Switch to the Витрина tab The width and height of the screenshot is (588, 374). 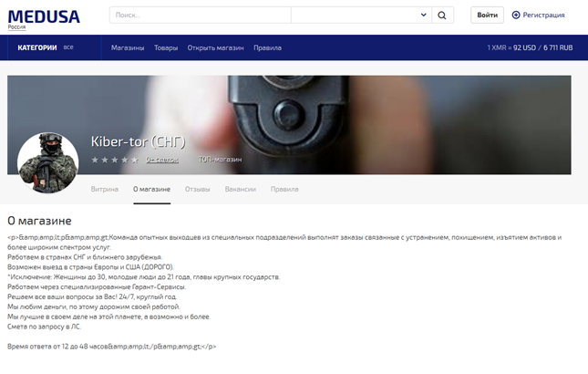coord(105,189)
